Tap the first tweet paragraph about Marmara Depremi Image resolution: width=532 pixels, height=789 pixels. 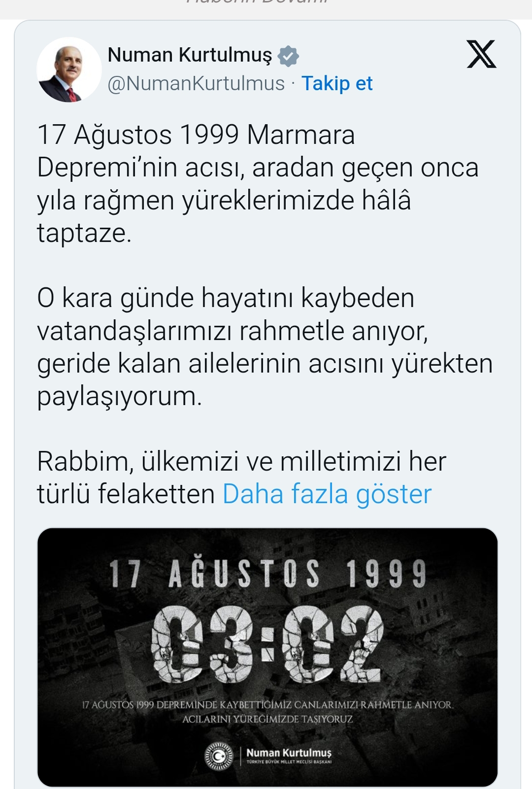point(258,184)
